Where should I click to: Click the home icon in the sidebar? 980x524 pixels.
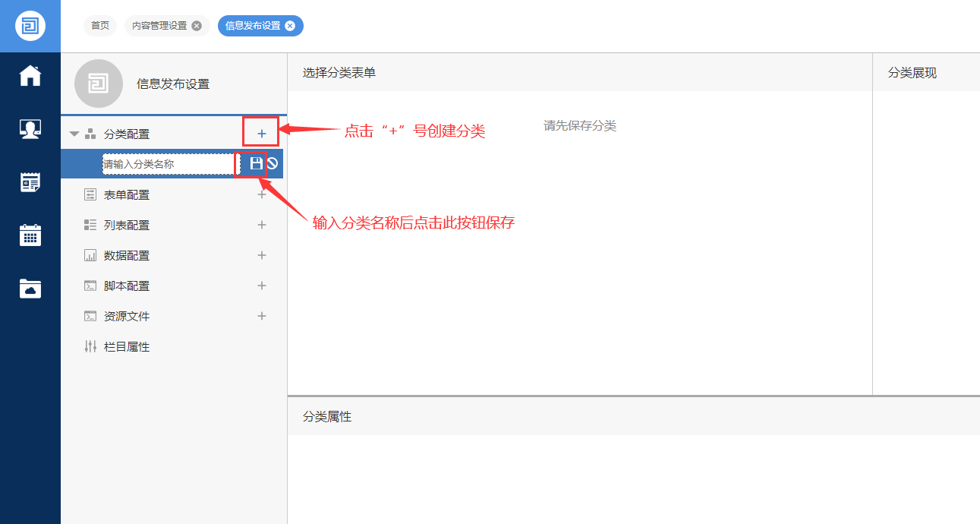click(30, 75)
